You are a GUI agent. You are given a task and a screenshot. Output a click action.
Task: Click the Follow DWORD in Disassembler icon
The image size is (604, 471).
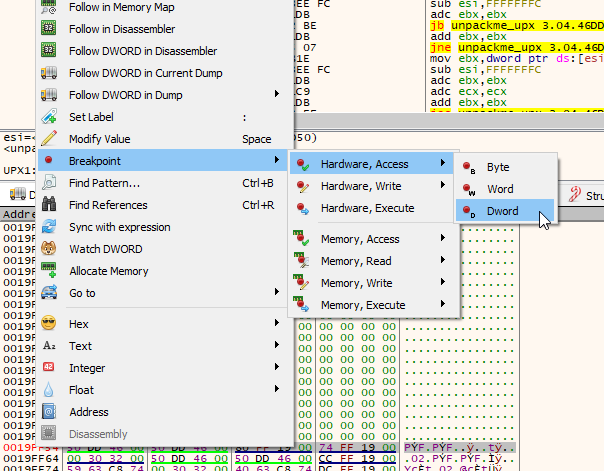(x=49, y=50)
